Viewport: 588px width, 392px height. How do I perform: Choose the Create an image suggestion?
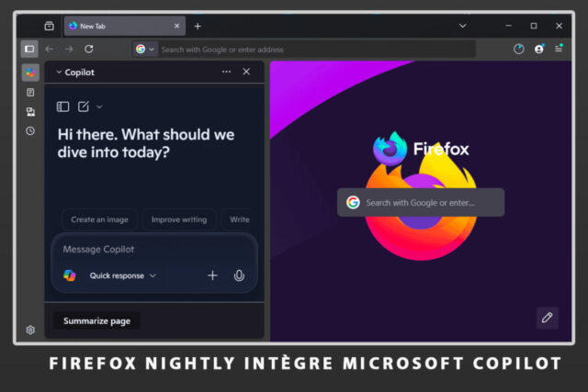(100, 219)
